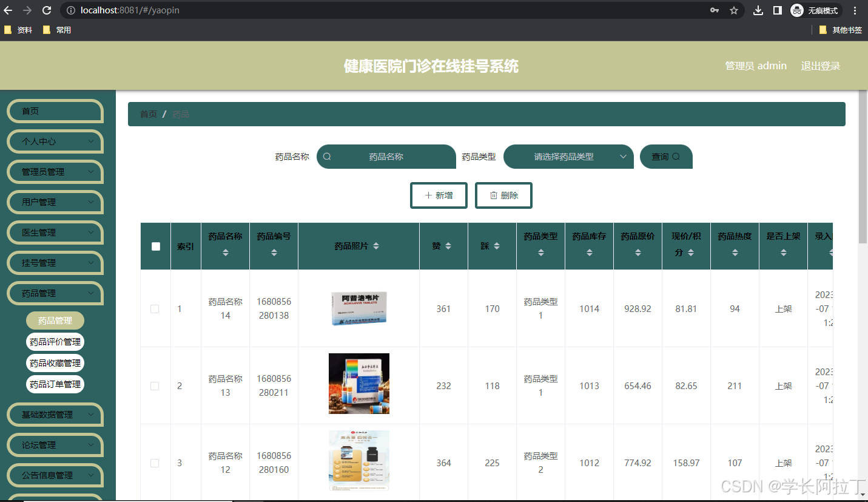Check the checkbox for row with 药品名称14

pos(155,308)
